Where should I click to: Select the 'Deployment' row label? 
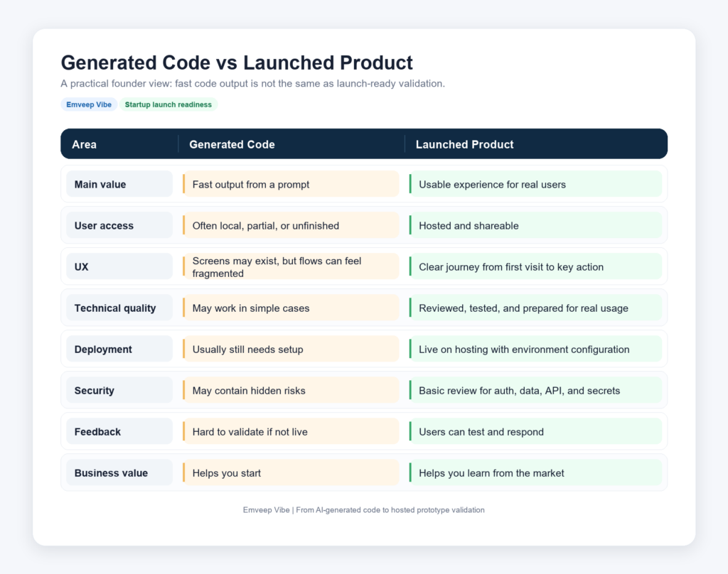coord(119,350)
